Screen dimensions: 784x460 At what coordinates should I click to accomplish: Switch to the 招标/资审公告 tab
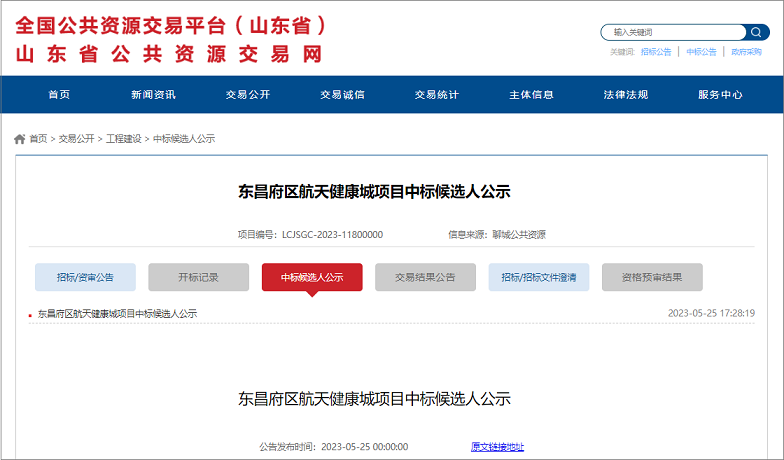click(x=85, y=277)
